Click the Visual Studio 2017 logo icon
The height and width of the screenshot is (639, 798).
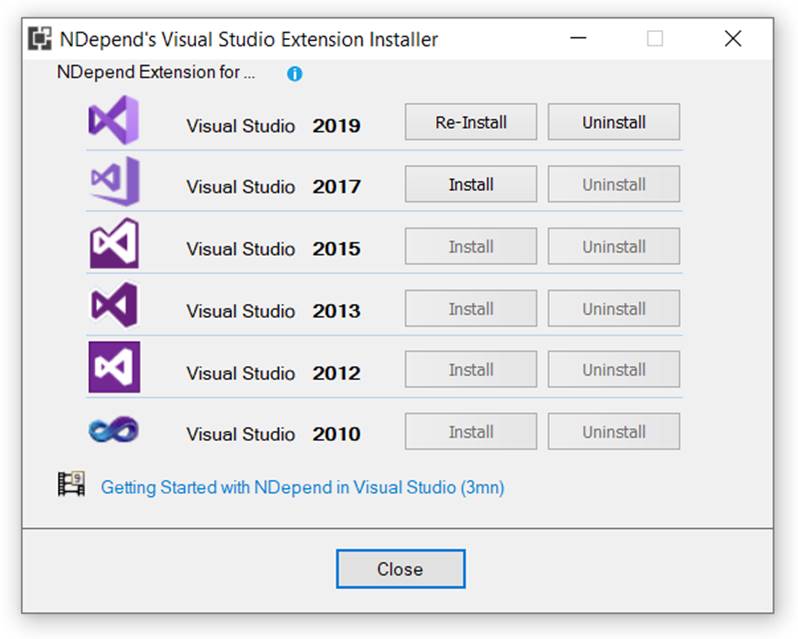115,181
